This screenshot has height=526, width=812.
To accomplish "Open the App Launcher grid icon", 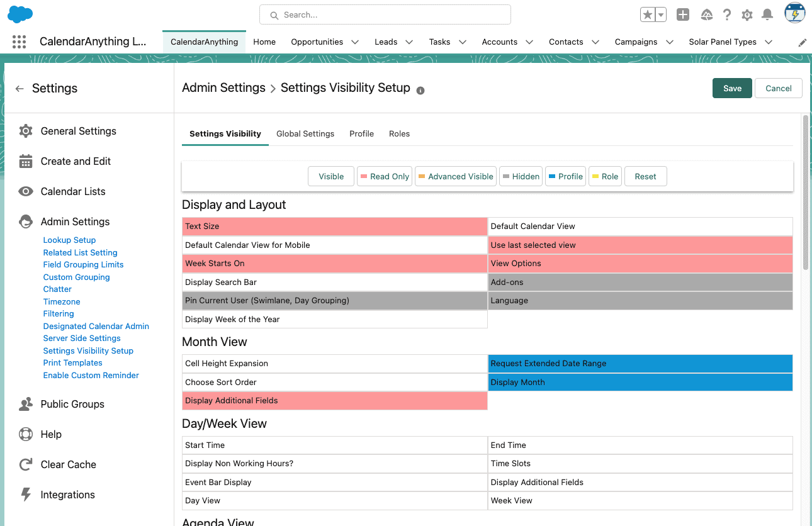I will (x=20, y=42).
